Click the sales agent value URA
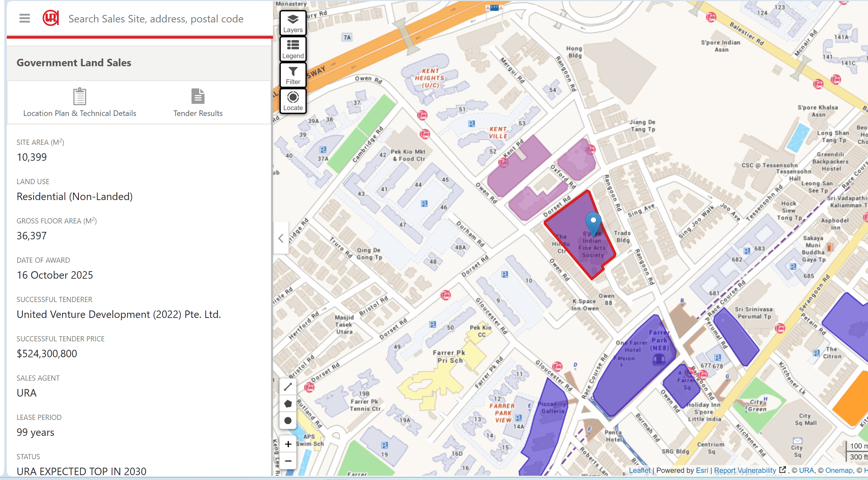Screen dimensions: 868x480 coord(27,393)
